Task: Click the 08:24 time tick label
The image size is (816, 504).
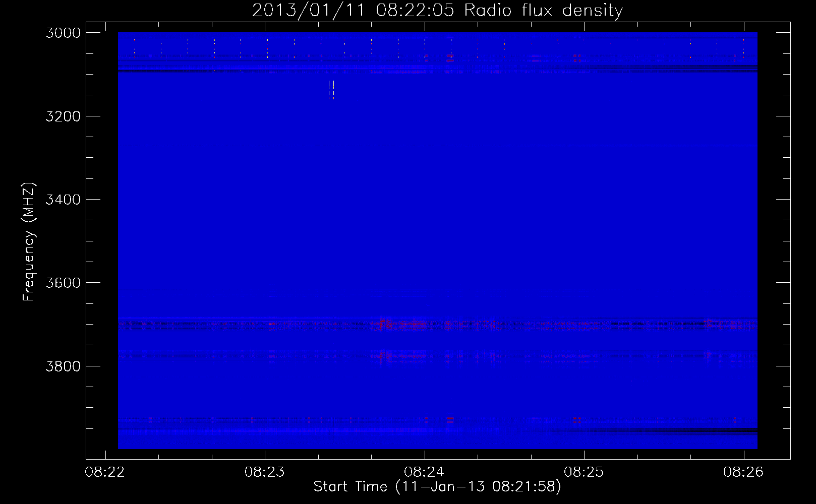Action: point(424,472)
